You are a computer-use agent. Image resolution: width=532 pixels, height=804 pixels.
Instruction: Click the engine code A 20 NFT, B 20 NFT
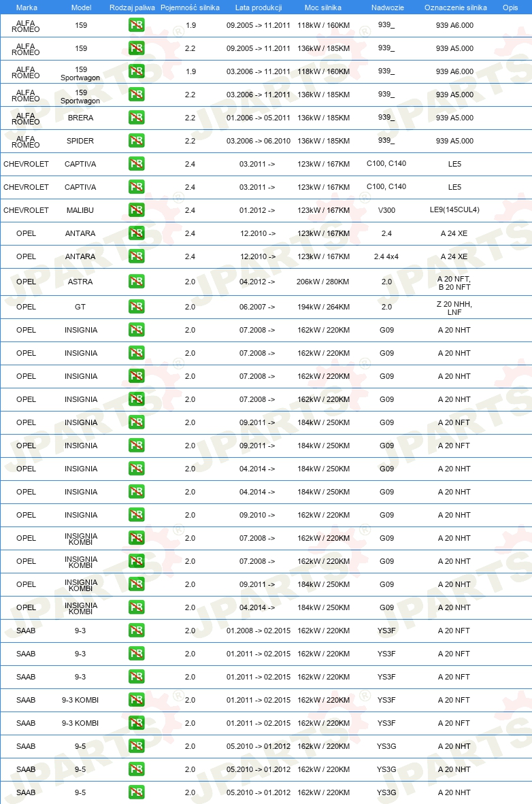[x=454, y=282]
